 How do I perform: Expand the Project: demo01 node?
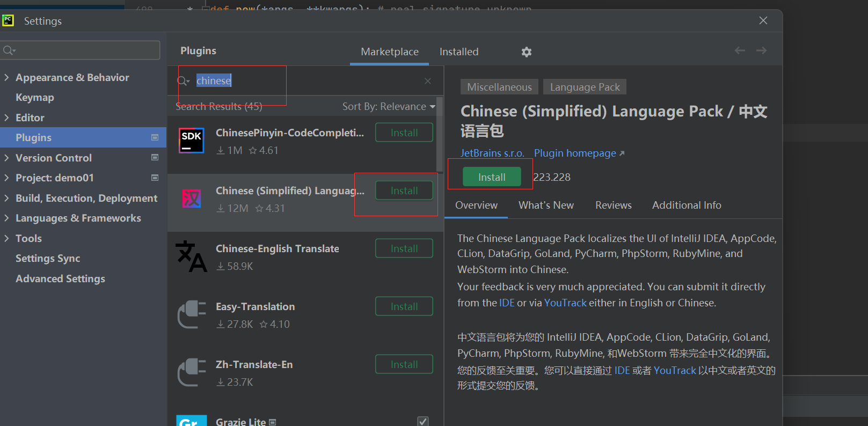pyautogui.click(x=6, y=178)
